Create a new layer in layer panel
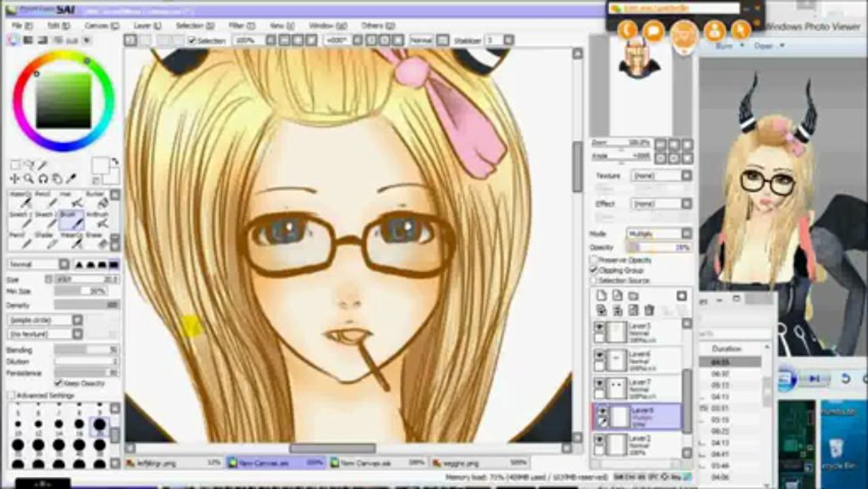Screen dimensions: 868x489 tap(601, 296)
